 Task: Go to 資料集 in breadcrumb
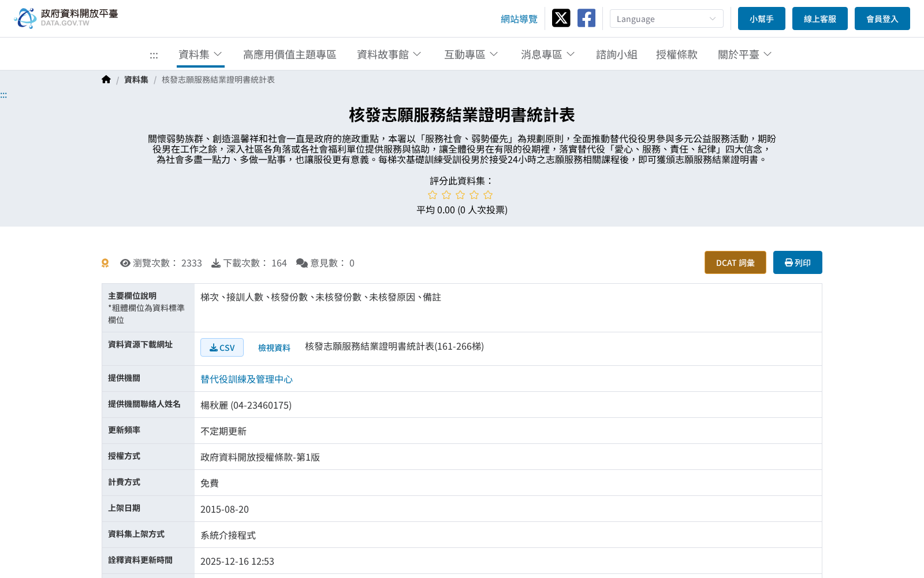[136, 80]
